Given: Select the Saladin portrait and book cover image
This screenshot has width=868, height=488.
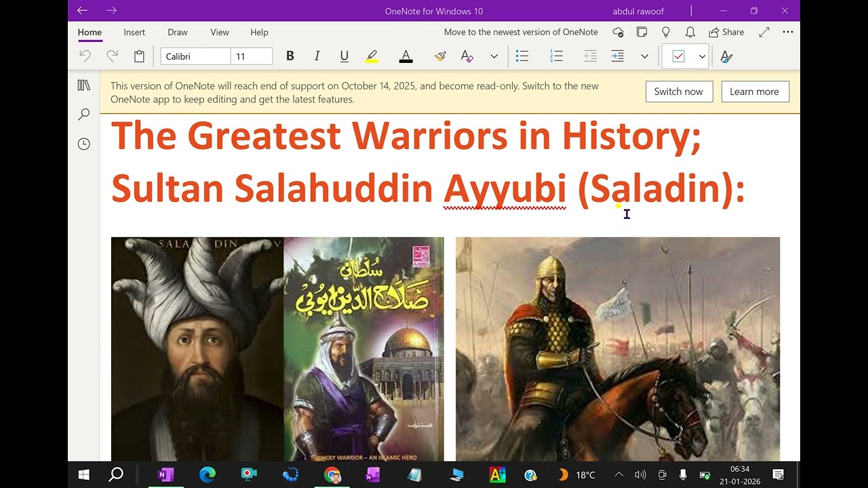Looking at the screenshot, I should [277, 349].
